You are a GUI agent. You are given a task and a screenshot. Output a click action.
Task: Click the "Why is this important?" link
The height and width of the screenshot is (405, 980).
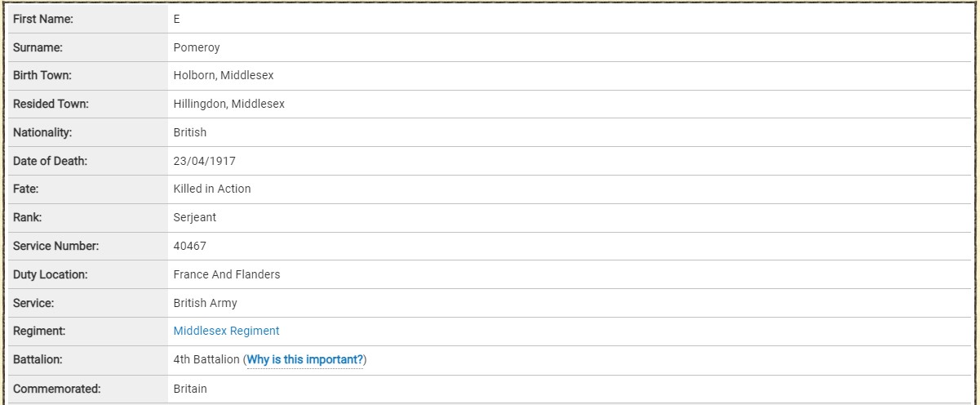tap(305, 359)
